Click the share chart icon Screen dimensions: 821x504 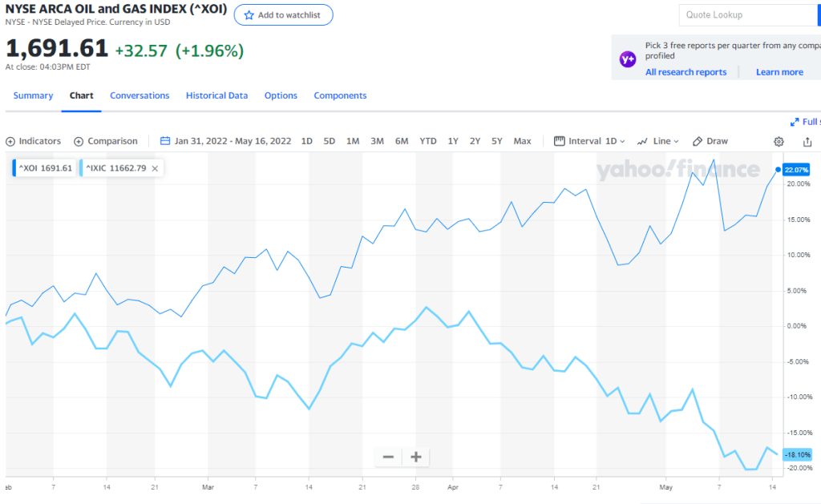coord(807,141)
